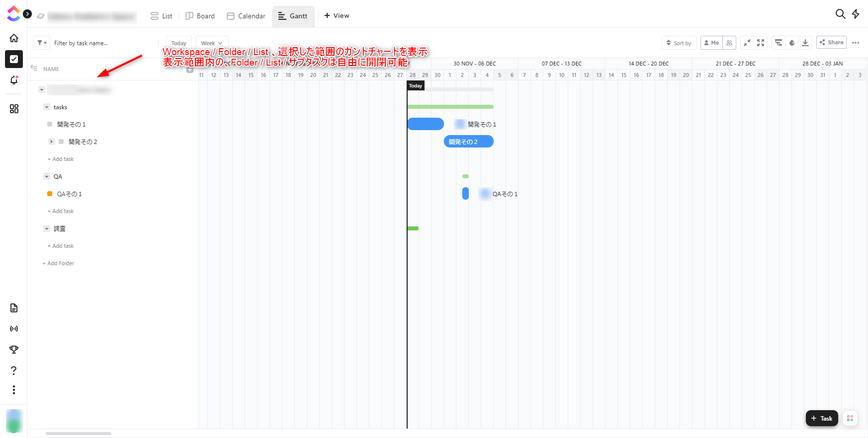
Task: Select the Gantt view tab
Action: point(293,16)
